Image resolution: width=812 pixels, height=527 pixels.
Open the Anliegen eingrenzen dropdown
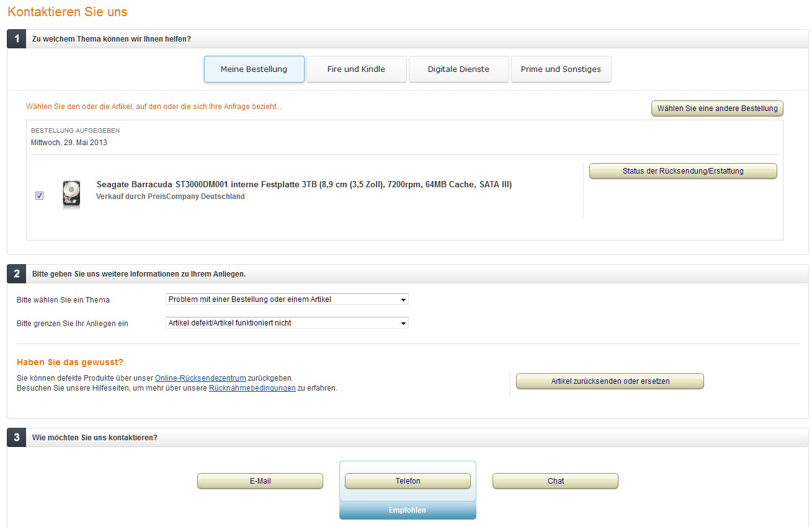pos(287,323)
